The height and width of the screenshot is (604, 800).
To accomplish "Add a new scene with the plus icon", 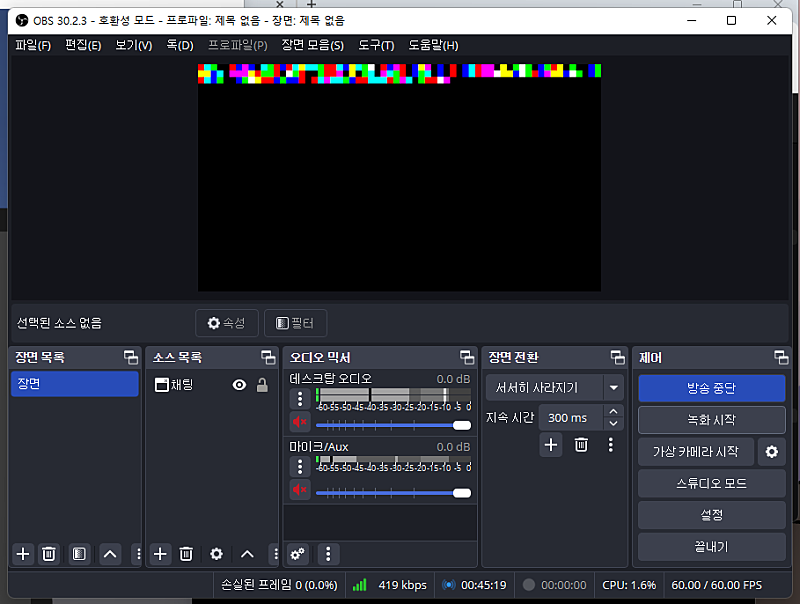I will click(x=23, y=554).
